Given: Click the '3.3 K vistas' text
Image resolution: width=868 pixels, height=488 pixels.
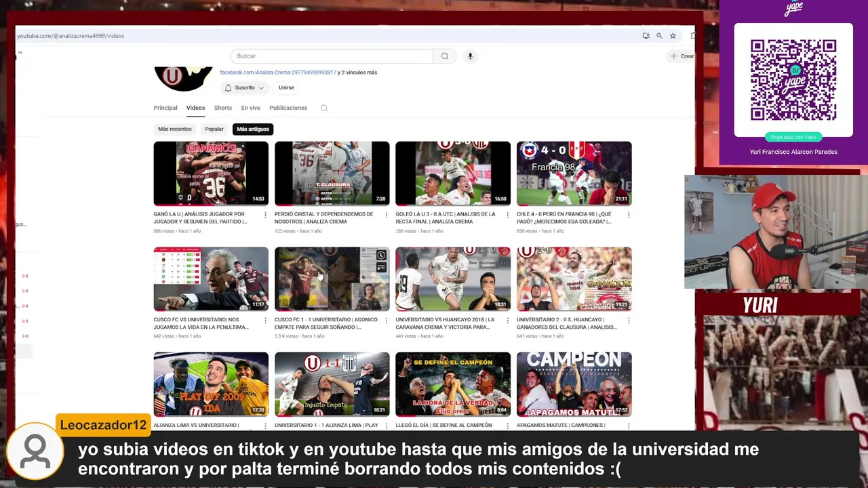Looking at the screenshot, I should 286,336.
